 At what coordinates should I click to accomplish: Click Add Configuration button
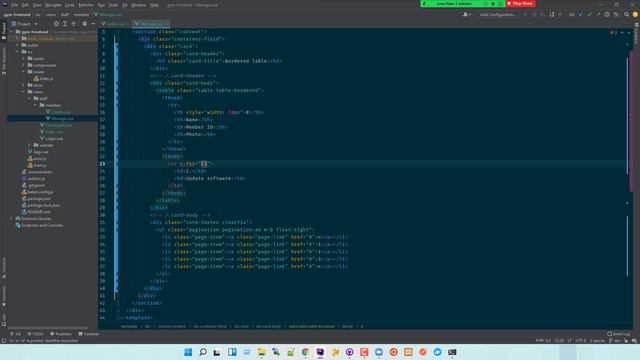coord(498,14)
